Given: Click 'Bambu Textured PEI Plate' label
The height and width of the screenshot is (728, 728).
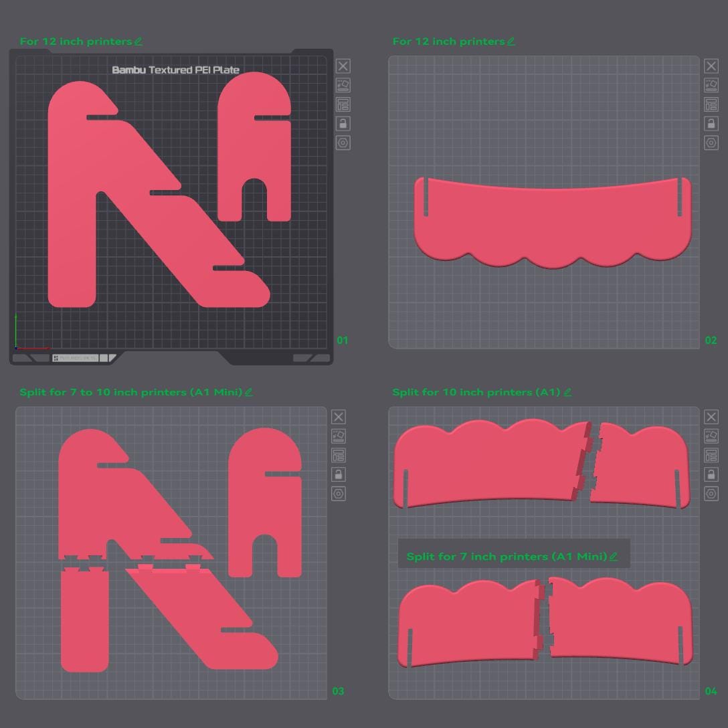Looking at the screenshot, I should 176,70.
